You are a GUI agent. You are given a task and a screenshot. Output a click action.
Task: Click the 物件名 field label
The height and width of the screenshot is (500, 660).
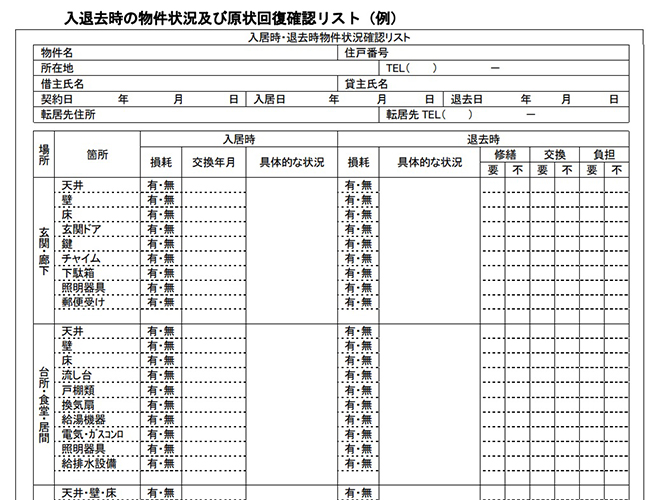[x=57, y=53]
